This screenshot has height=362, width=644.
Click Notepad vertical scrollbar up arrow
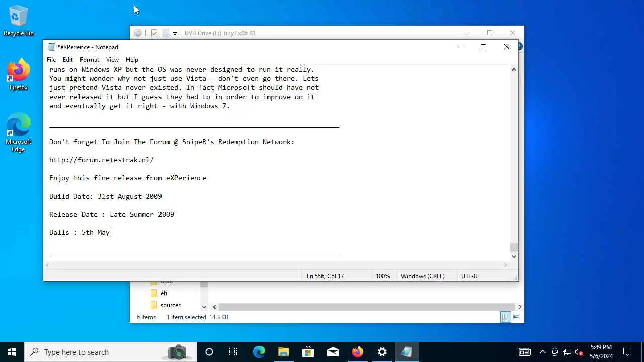(x=514, y=69)
